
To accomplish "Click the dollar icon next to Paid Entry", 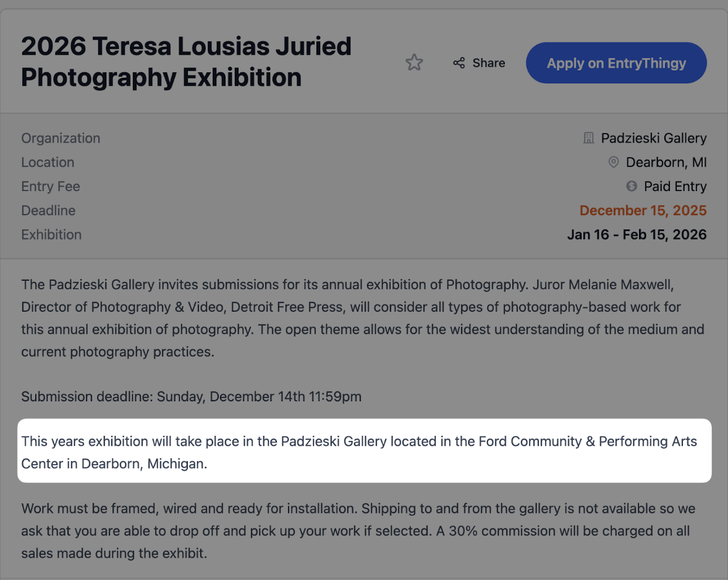I will [631, 186].
